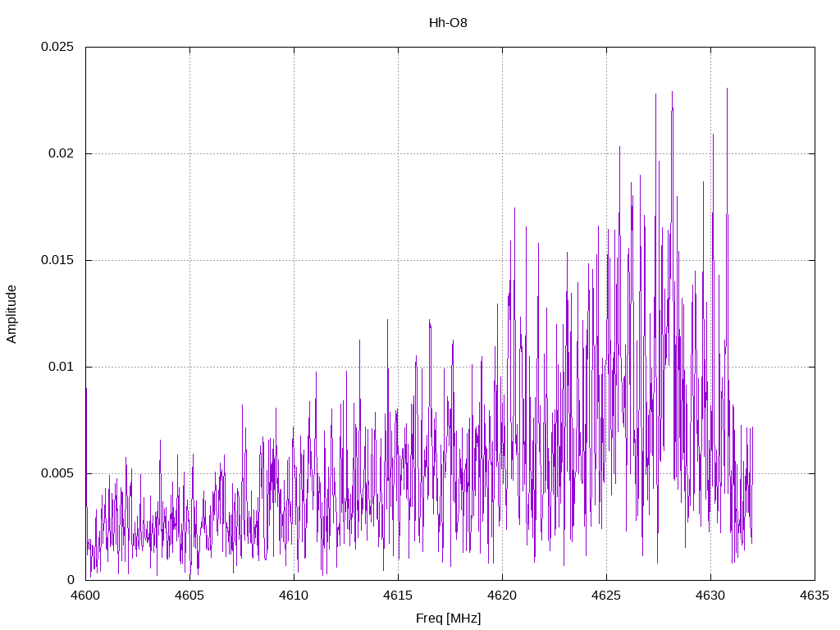Click the y-axis tick label 0.005
Image resolution: width=840 pixels, height=630 pixels.
[57, 473]
